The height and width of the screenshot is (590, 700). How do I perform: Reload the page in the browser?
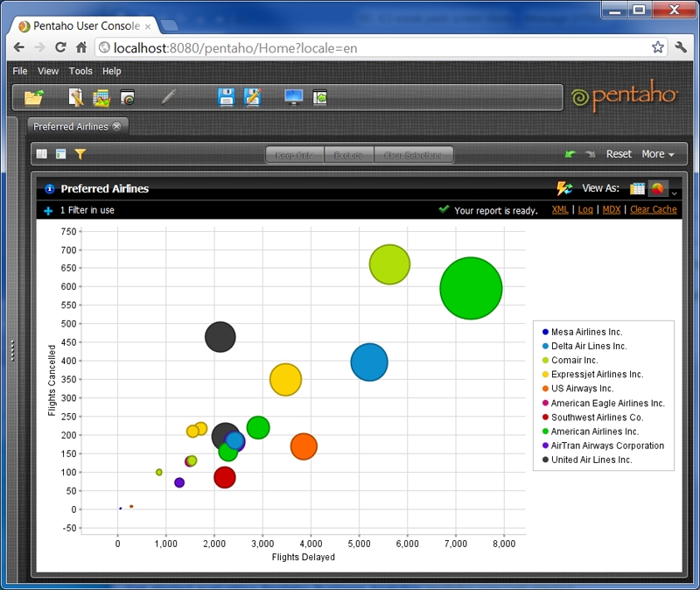point(60,47)
